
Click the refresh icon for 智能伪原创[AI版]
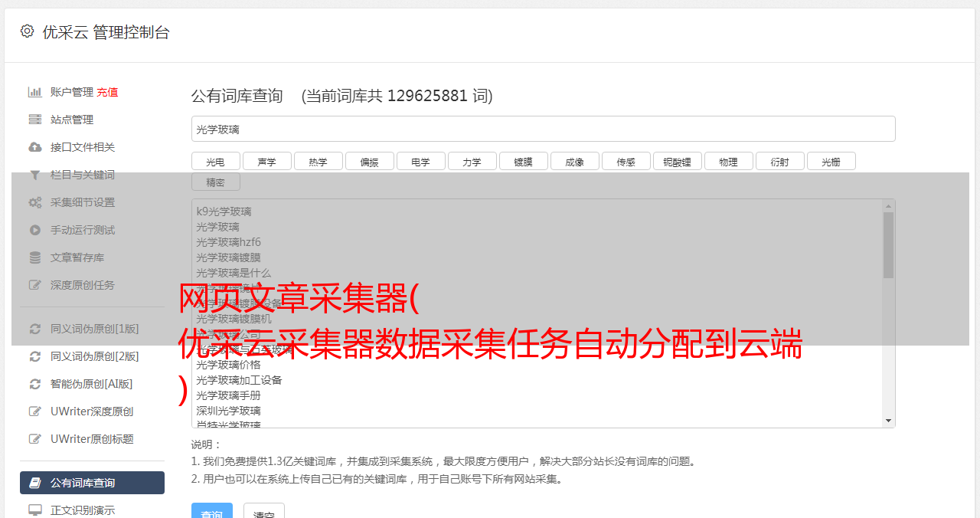point(35,384)
